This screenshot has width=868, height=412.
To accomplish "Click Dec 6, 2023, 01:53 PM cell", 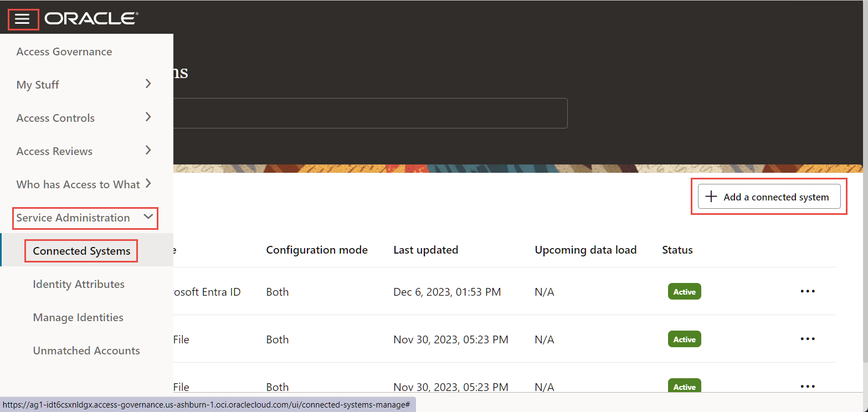I will tap(447, 292).
